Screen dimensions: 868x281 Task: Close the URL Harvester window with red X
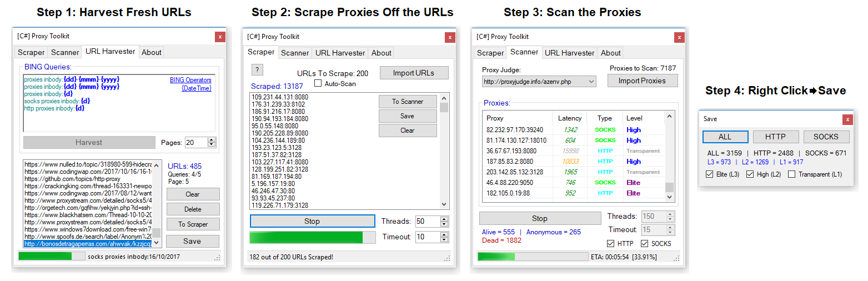coord(220,37)
